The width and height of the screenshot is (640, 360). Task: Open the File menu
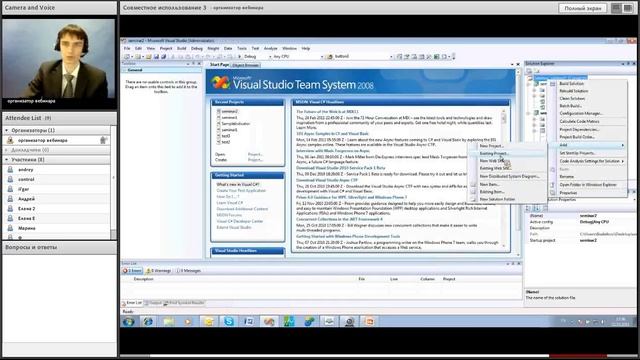pos(127,48)
